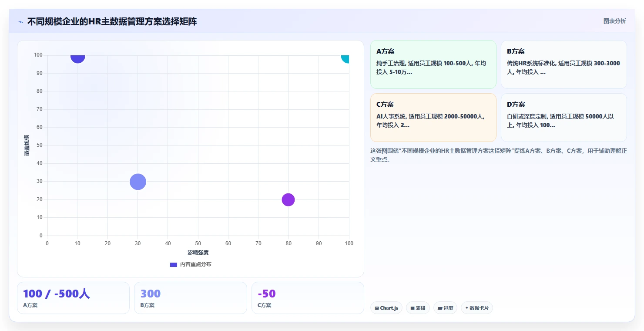
Task: Click the Chart.js tag
Action: 386,308
